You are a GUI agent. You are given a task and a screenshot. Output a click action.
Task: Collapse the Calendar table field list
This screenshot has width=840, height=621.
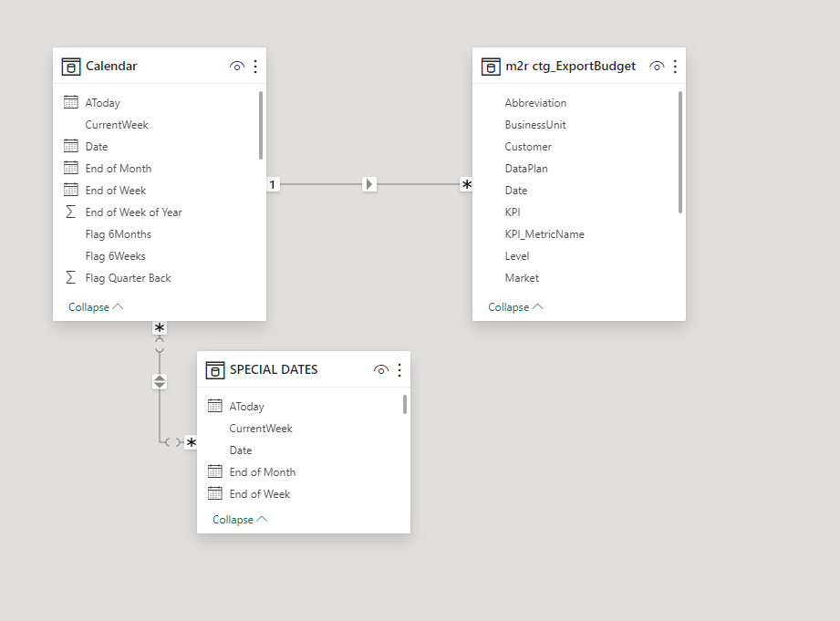coord(96,307)
